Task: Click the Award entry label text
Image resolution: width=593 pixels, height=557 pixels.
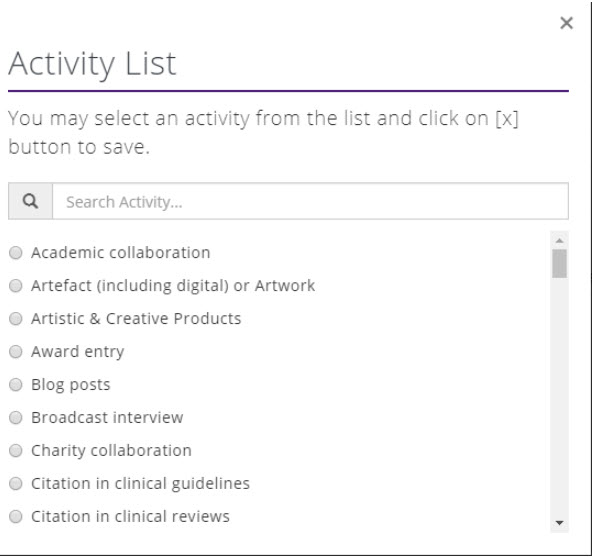Action: 78,352
